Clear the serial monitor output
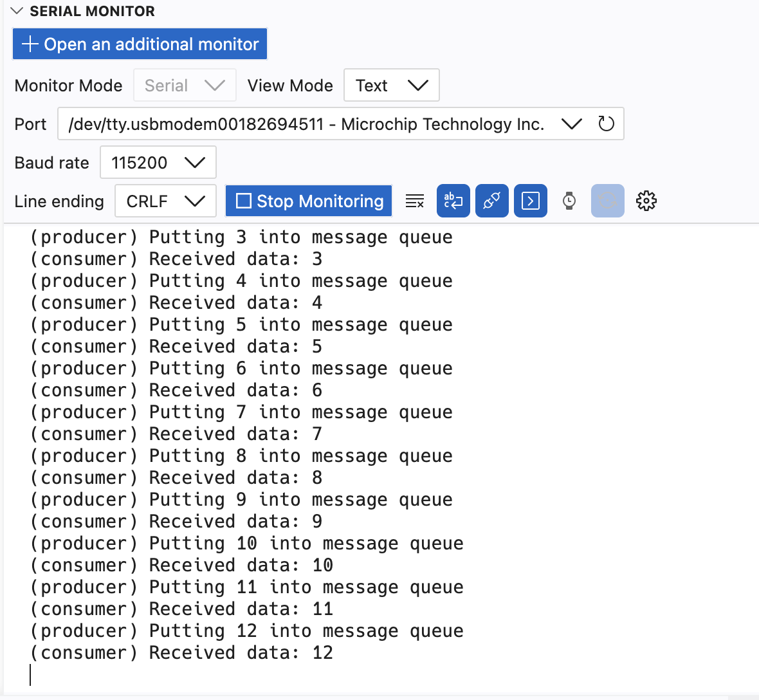 (x=415, y=201)
